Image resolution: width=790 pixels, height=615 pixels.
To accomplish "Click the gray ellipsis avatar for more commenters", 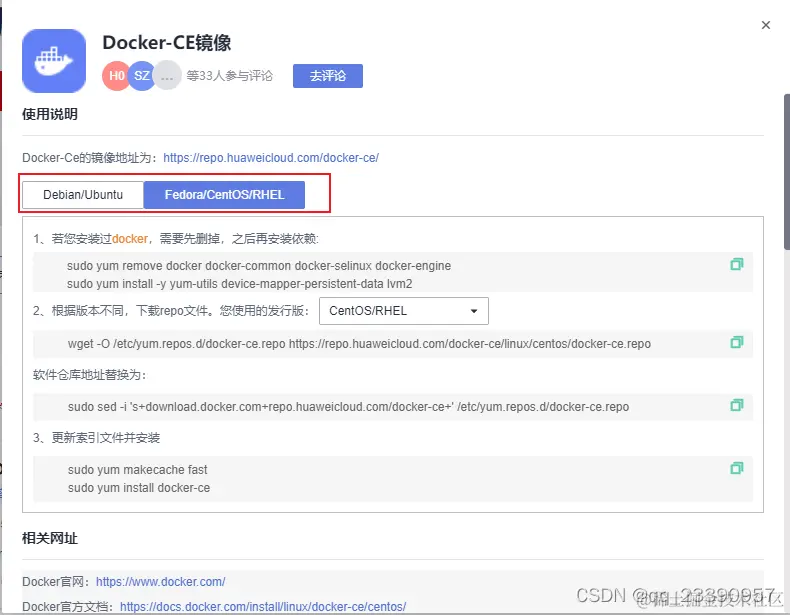I will (x=167, y=76).
